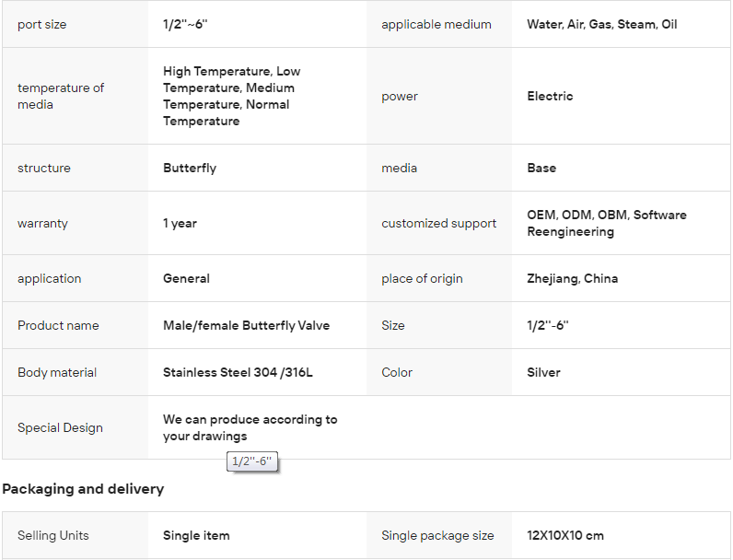Click the 'General' application value
Viewport: 733px width, 560px height.
click(x=186, y=278)
